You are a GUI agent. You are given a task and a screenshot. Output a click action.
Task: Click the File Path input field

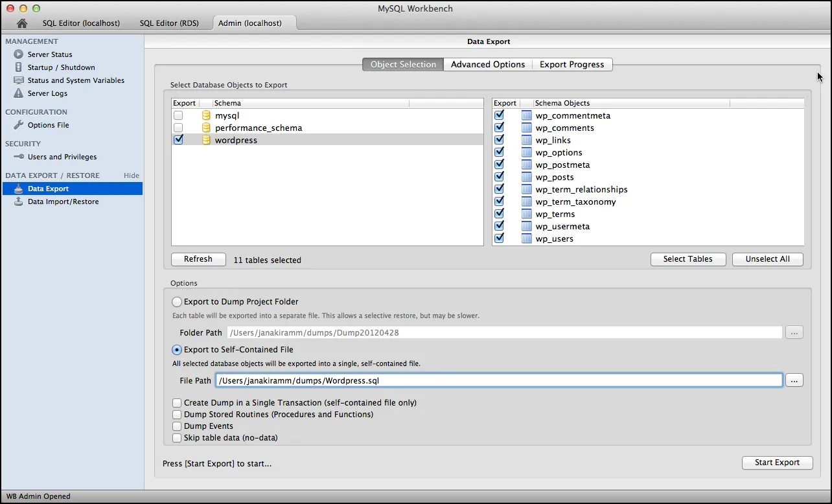tap(500, 380)
